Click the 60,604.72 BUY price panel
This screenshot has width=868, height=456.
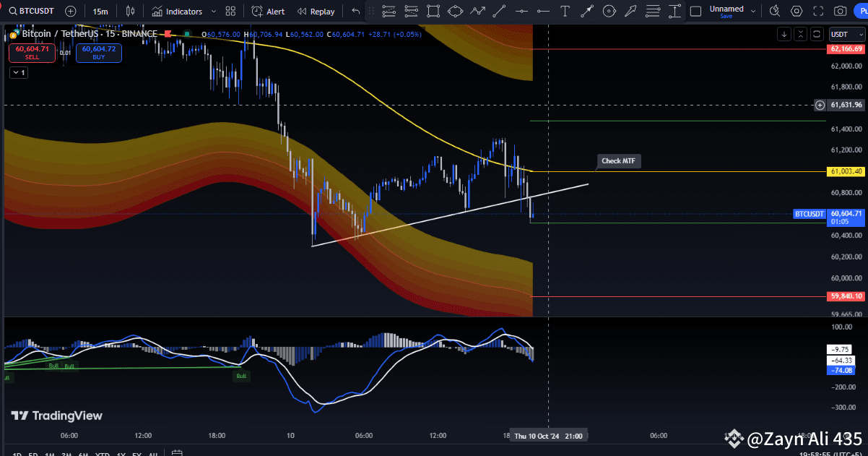(x=98, y=52)
